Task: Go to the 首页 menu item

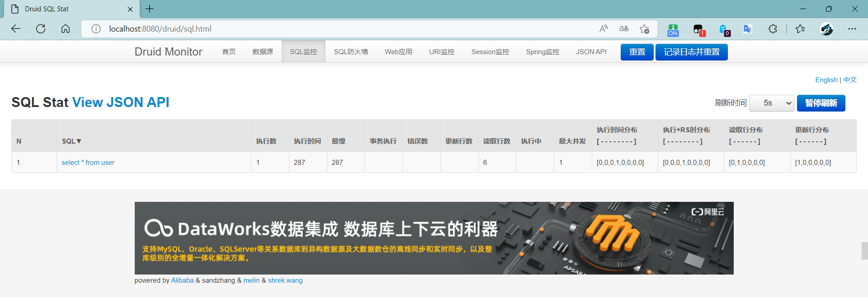Action: click(x=229, y=51)
